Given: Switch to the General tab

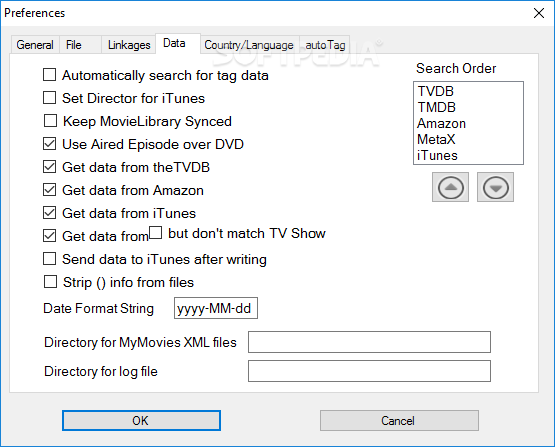Looking at the screenshot, I should tap(35, 45).
